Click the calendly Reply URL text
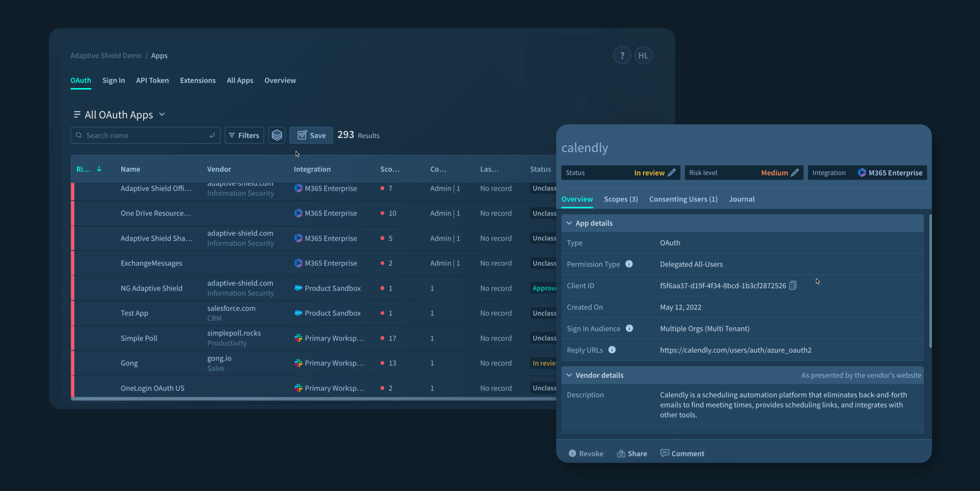 click(735, 350)
